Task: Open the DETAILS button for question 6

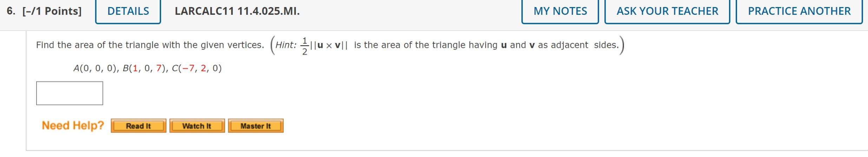Action: (x=128, y=11)
